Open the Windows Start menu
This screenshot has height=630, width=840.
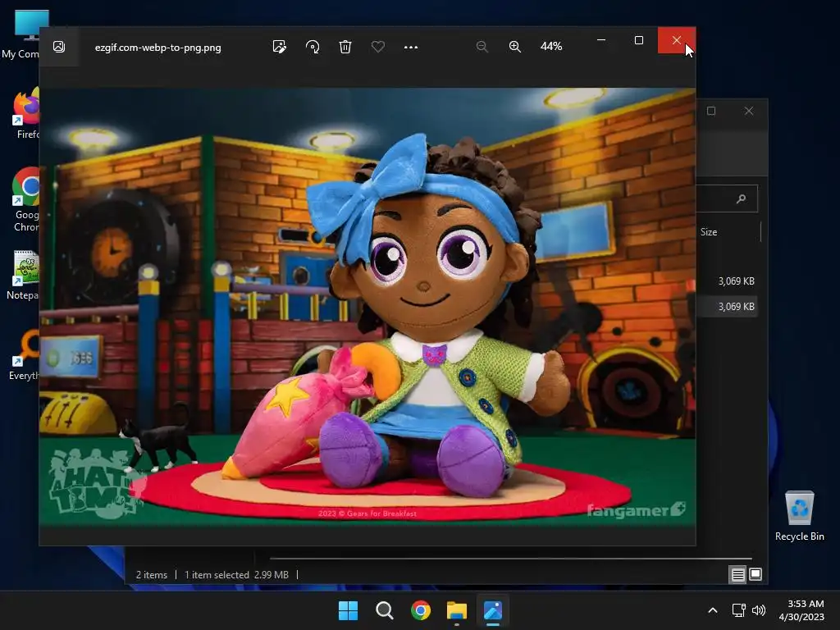pyautogui.click(x=348, y=610)
